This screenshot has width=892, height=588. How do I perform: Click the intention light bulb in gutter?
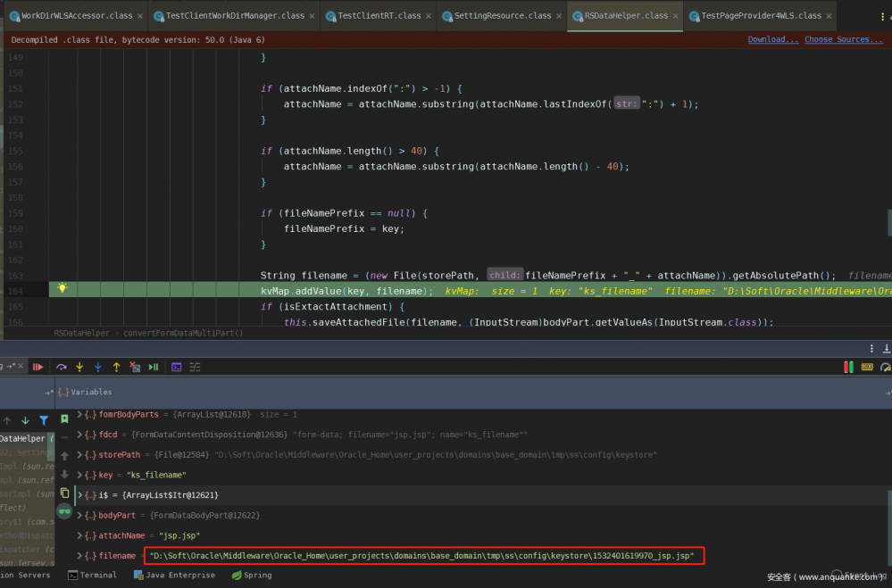63,288
